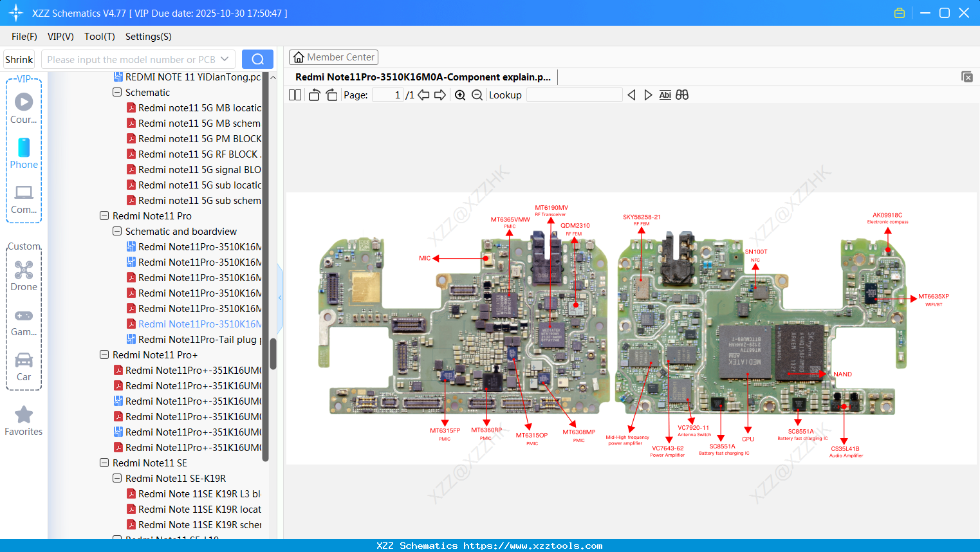Viewport: 980px width, 552px height.
Task: Collapse the Redmi Note11 Pro tree node
Action: point(104,216)
